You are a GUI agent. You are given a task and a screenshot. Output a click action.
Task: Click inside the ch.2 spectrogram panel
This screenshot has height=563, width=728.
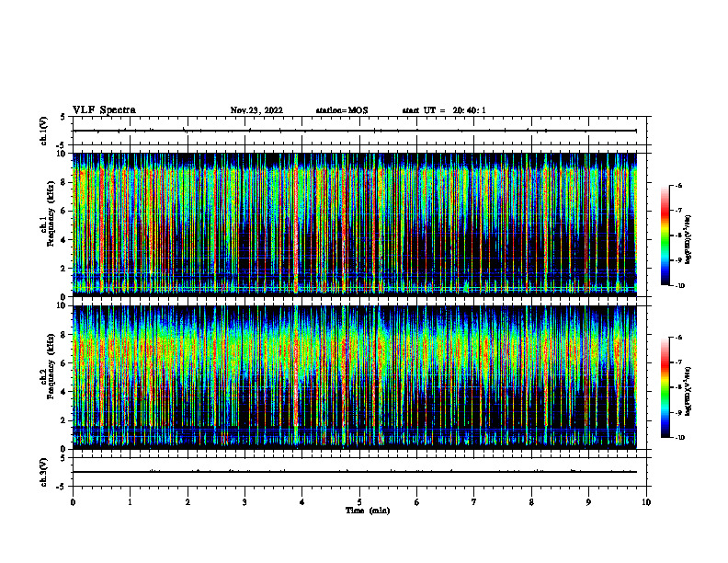[355, 377]
